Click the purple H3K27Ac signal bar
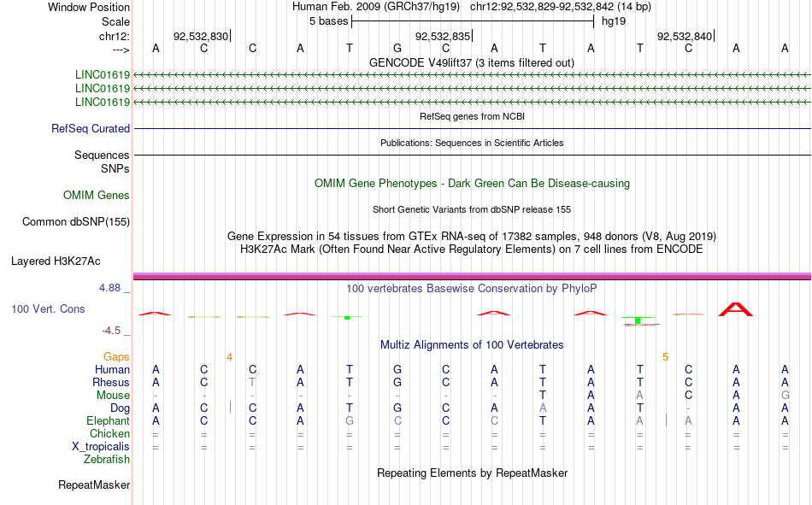This screenshot has height=505, width=812. [x=472, y=276]
